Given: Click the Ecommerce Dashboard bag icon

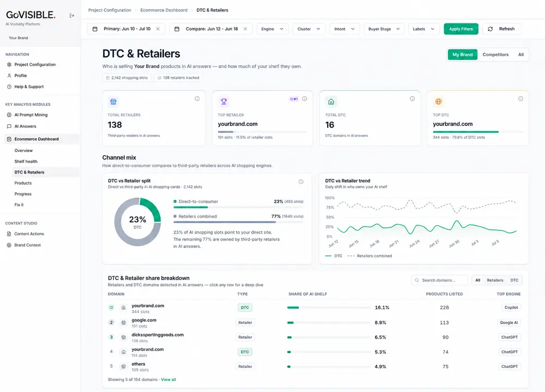Looking at the screenshot, I should coord(9,139).
